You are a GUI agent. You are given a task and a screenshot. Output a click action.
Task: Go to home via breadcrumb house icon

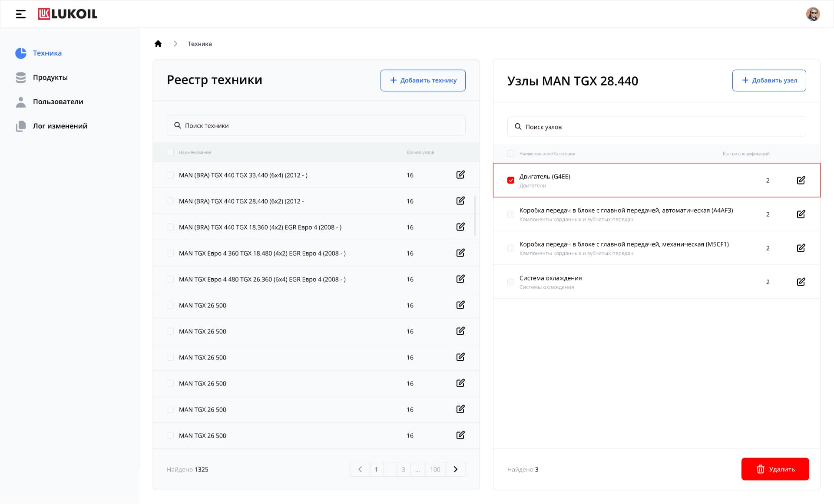[158, 44]
